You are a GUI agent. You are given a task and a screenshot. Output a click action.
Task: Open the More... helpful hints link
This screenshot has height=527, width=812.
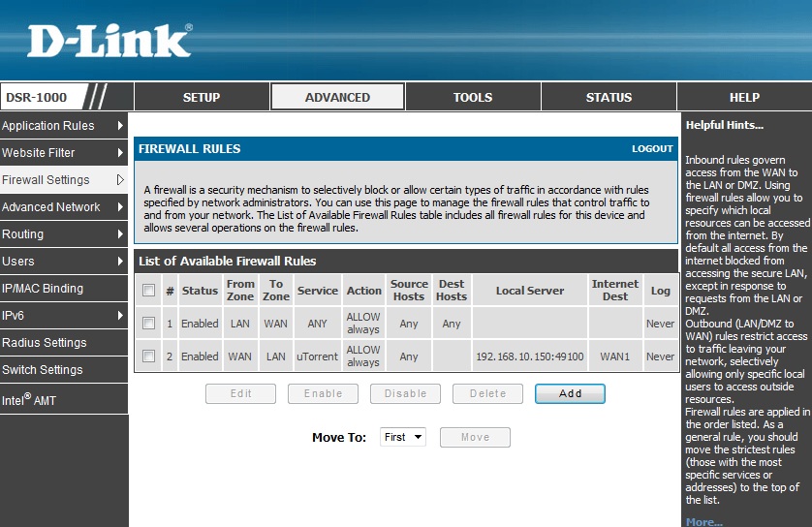coord(703,521)
